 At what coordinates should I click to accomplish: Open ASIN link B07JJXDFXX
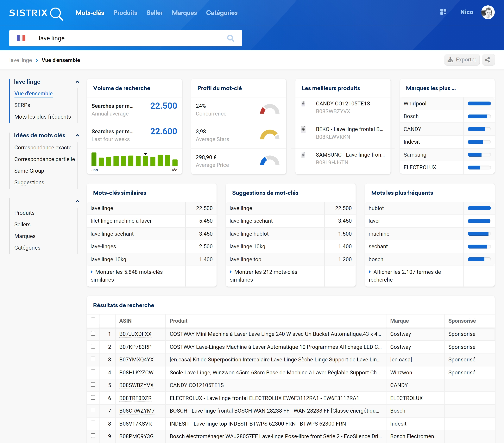pos(135,334)
